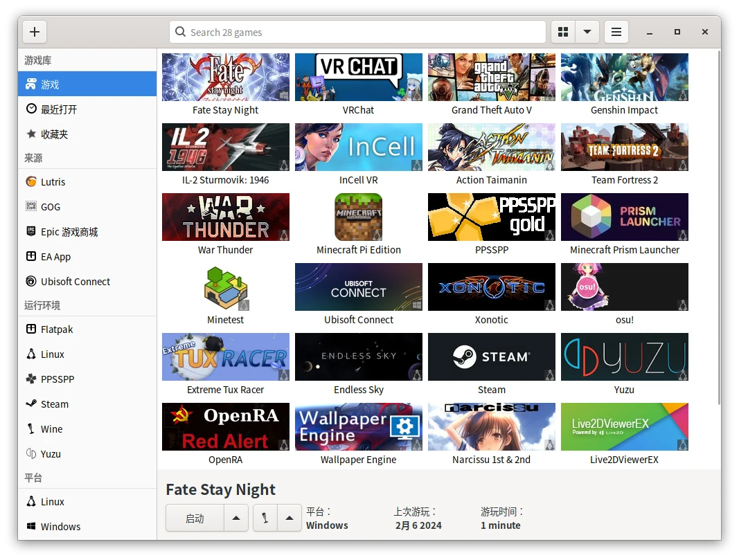The height and width of the screenshot is (560, 739).
Task: Open the hamburger main menu
Action: pyautogui.click(x=616, y=32)
